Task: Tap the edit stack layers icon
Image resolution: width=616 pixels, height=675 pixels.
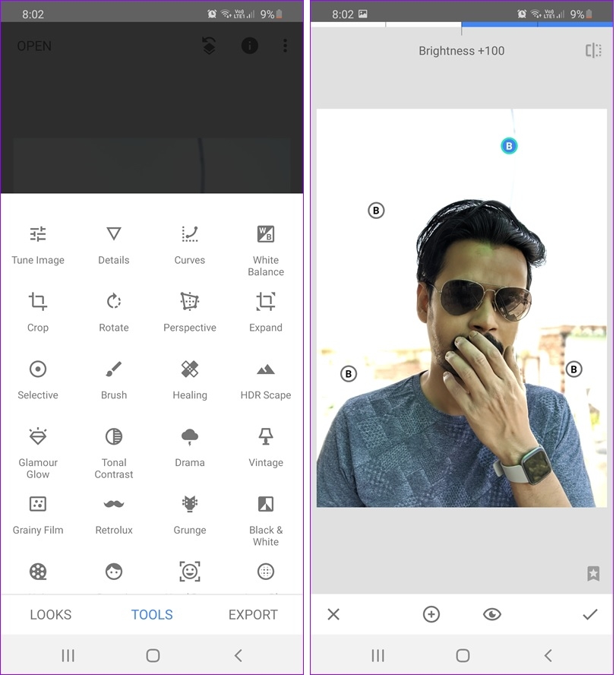Action: 209,46
